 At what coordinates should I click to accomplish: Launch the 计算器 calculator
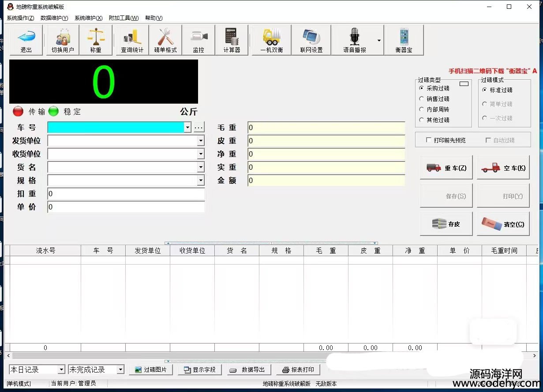[x=232, y=40]
